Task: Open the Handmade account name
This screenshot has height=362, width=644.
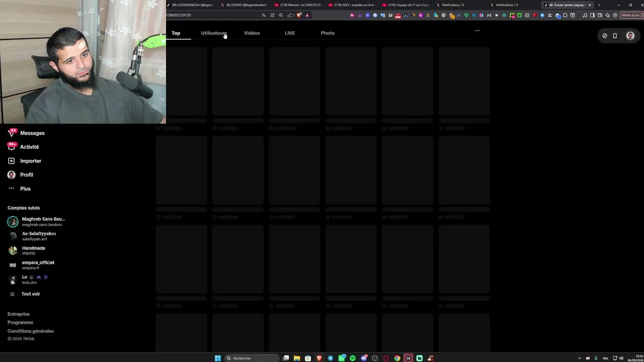Action: [34, 248]
